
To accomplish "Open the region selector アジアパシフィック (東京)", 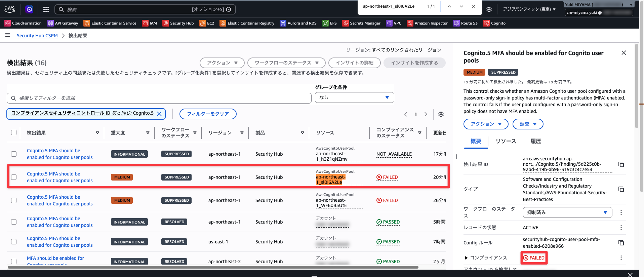I will pyautogui.click(x=529, y=9).
